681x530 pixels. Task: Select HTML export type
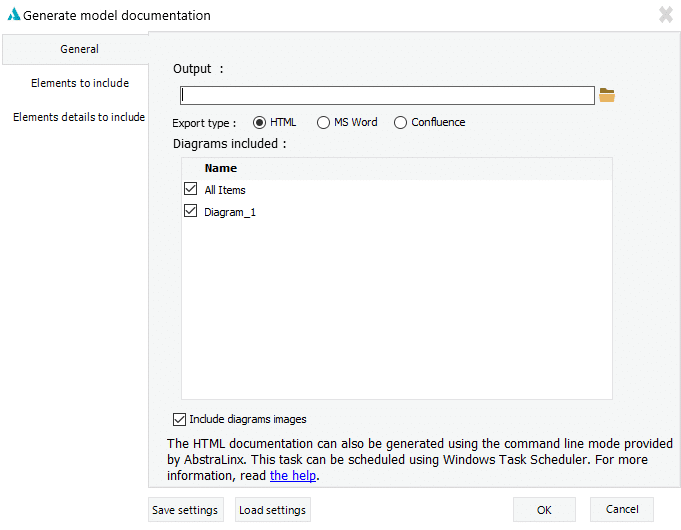point(260,123)
